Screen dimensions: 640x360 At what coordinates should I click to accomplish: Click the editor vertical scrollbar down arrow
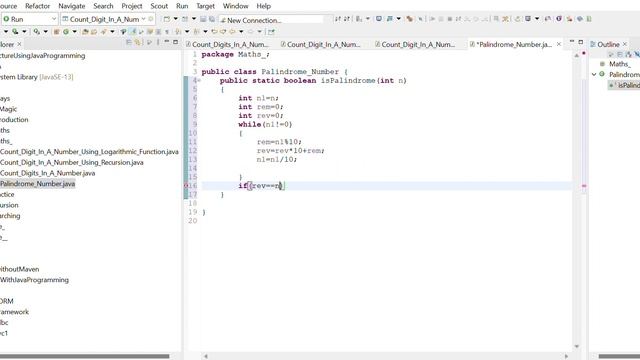(x=576, y=346)
